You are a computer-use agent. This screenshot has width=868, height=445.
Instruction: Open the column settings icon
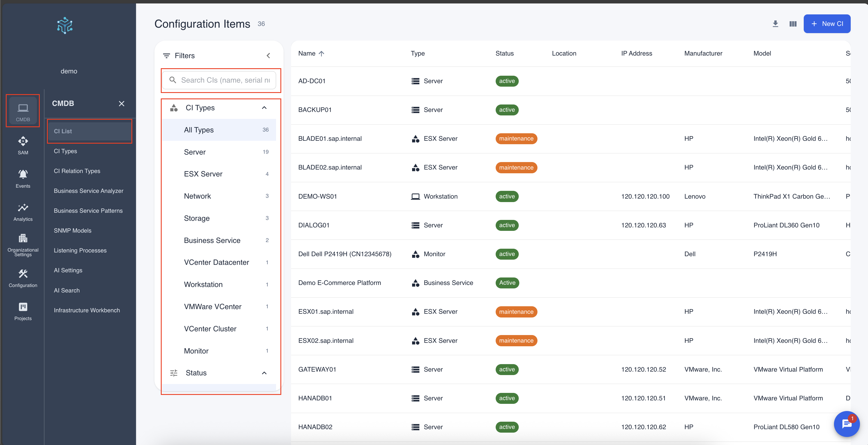[792, 24]
